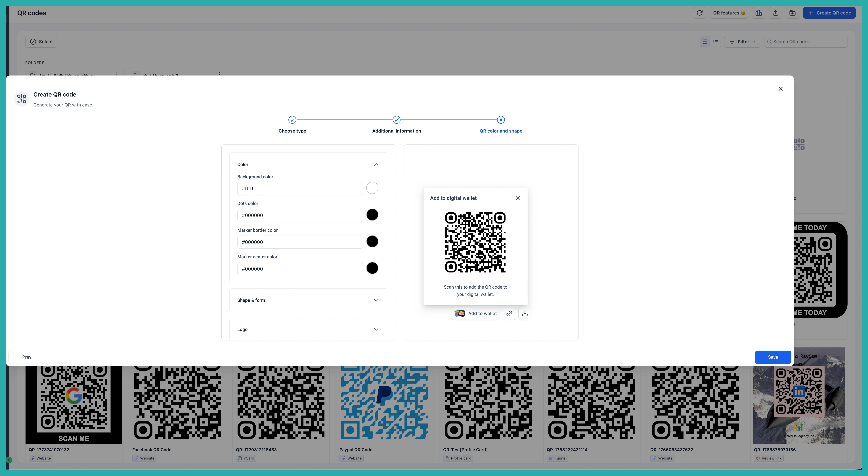Viewport: 868px width, 476px height.
Task: Open the Bulk Downloads 1 folder options menu
Action: click(x=219, y=74)
